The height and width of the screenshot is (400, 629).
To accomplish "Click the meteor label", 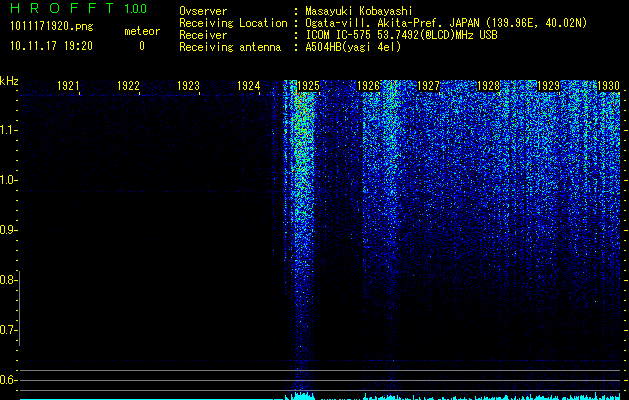I will point(142,31).
